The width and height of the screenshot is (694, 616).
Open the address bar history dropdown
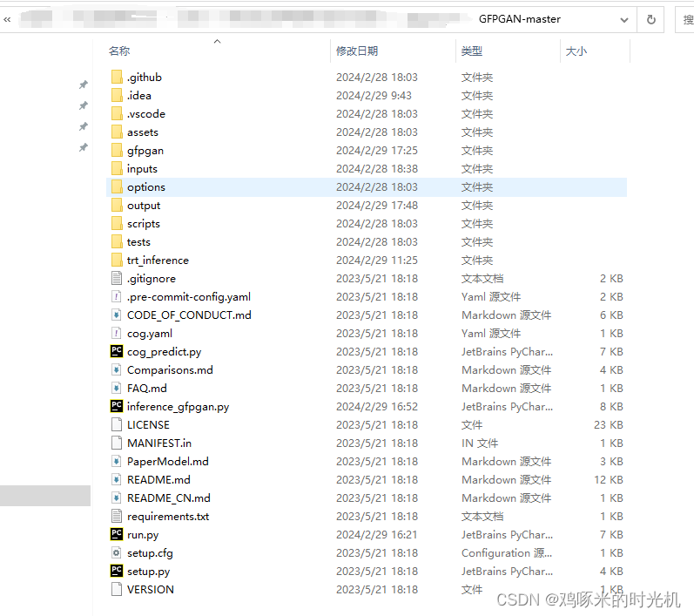click(x=624, y=20)
